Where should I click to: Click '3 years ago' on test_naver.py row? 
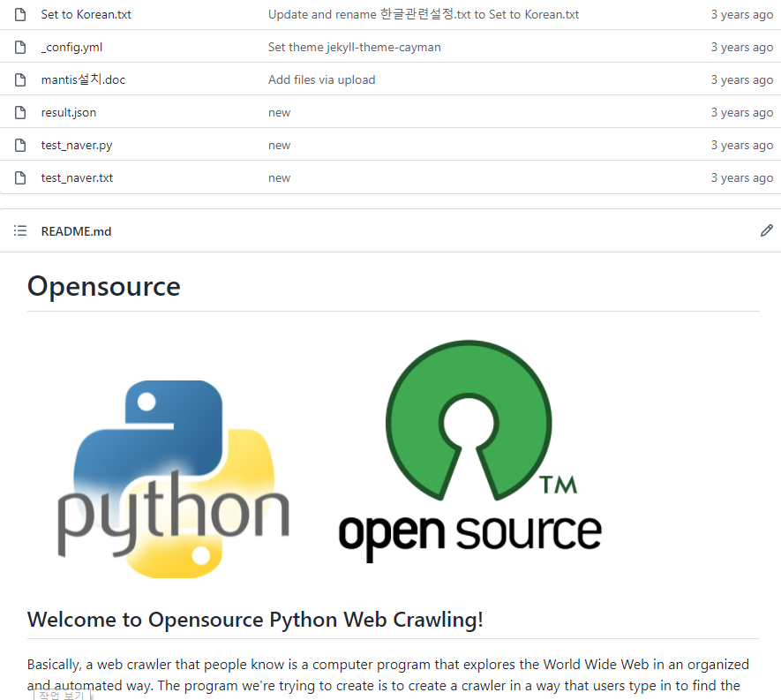[741, 146]
